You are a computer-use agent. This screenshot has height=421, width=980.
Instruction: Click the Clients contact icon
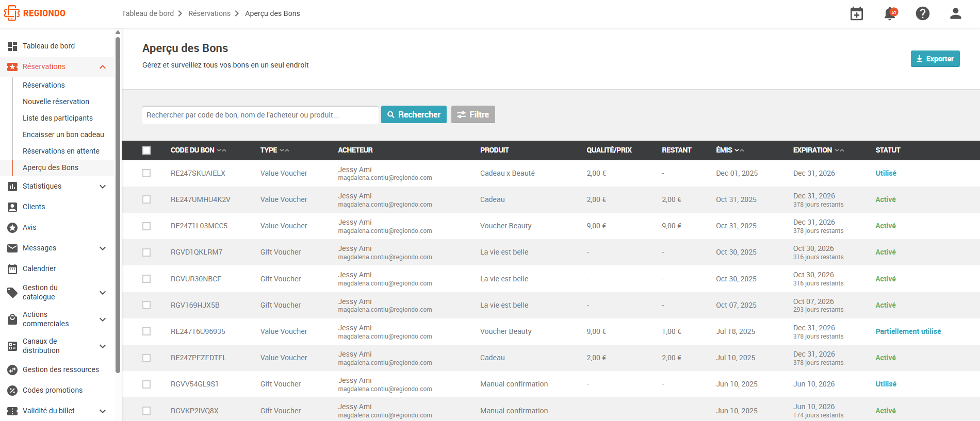[x=12, y=207]
